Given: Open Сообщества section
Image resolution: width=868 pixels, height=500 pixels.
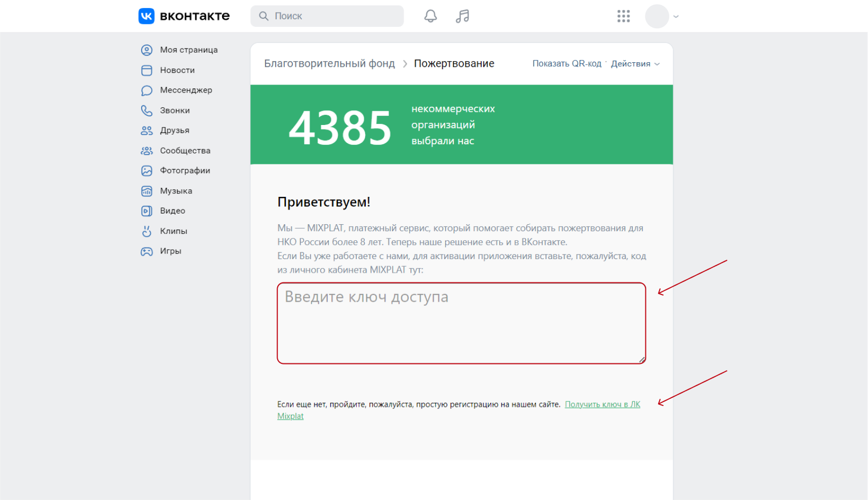Looking at the screenshot, I should [x=185, y=150].
